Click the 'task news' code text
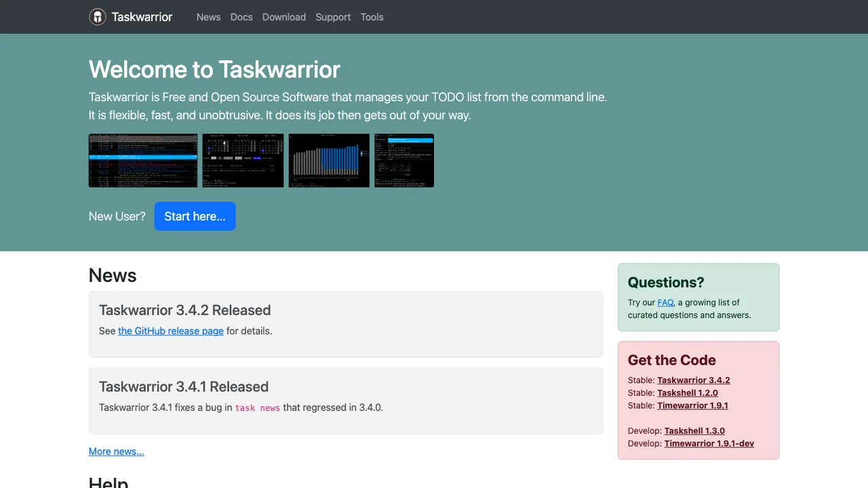Screen dimensions: 868x488 click(258, 408)
